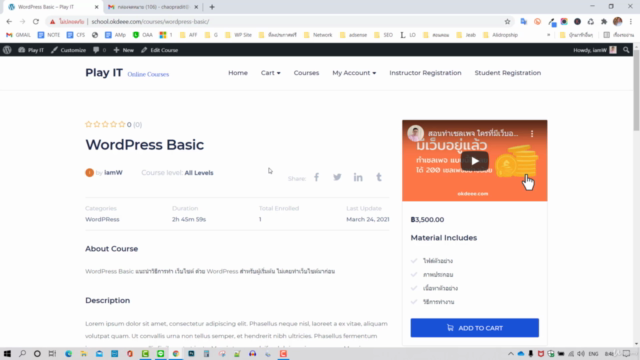The width and height of the screenshot is (640, 360).
Task: Open the Chrome extensions puzzle icon
Action: (604, 22)
